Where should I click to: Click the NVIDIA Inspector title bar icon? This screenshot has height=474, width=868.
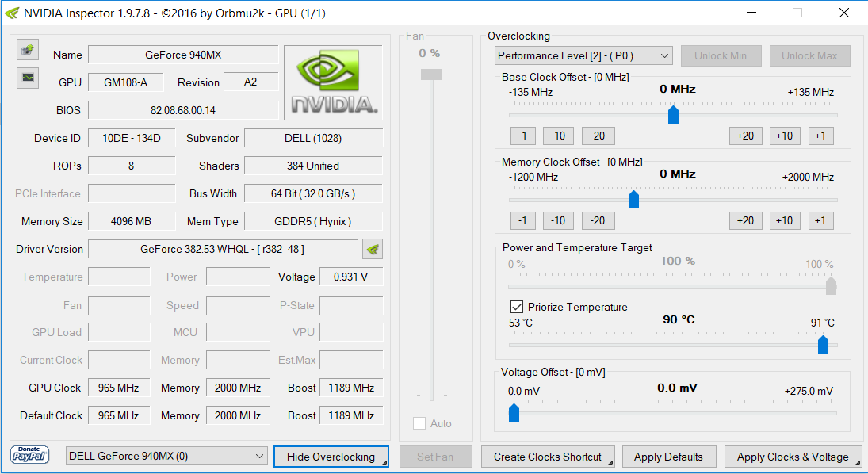[12, 13]
